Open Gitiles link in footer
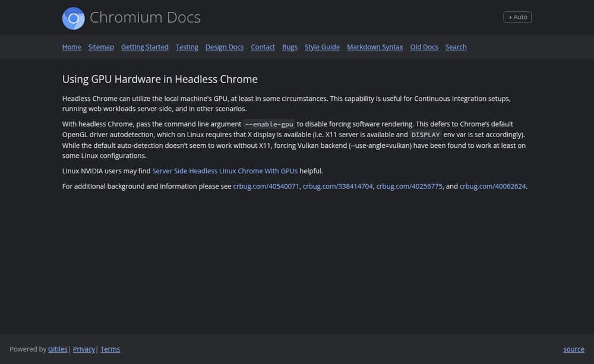 click(58, 349)
